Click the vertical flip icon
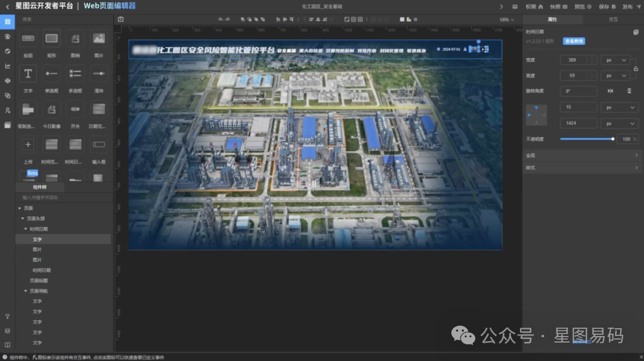 coord(629,91)
